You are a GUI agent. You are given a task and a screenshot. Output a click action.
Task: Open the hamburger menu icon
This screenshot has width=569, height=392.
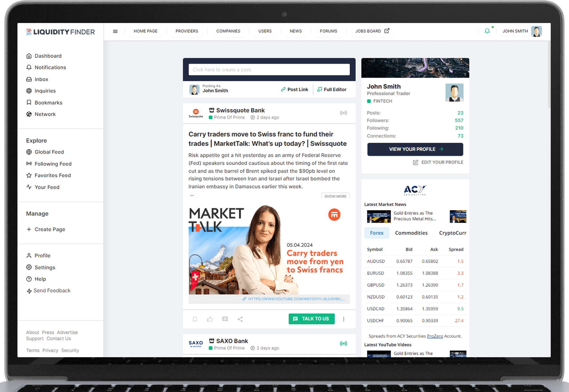pyautogui.click(x=115, y=31)
